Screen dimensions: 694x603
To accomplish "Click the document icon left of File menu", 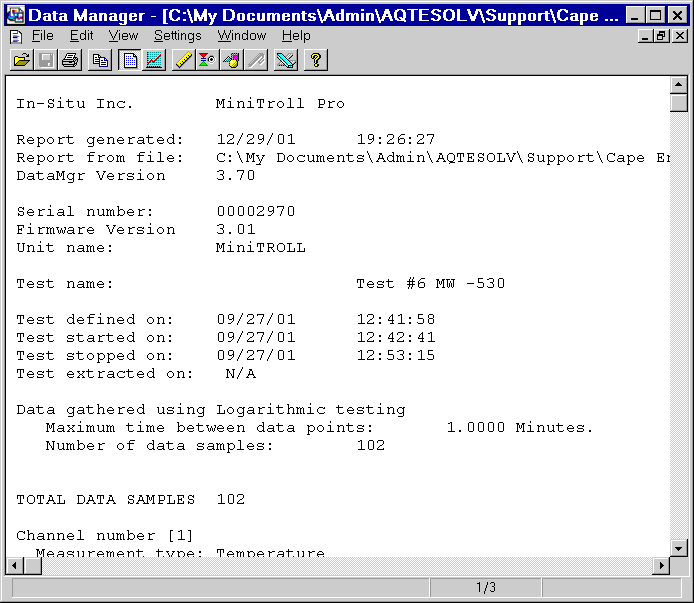I will point(16,36).
